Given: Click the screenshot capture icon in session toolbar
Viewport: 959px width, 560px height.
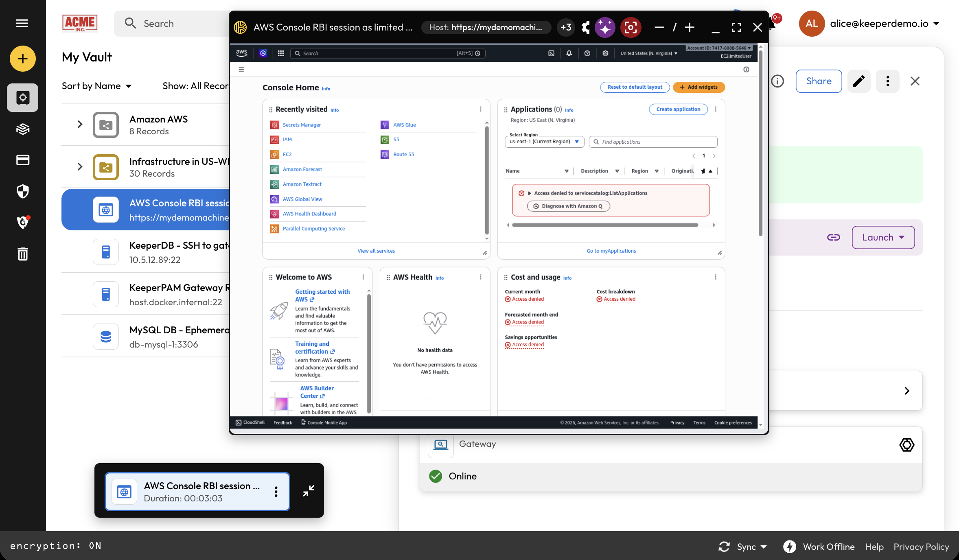Looking at the screenshot, I should (631, 27).
